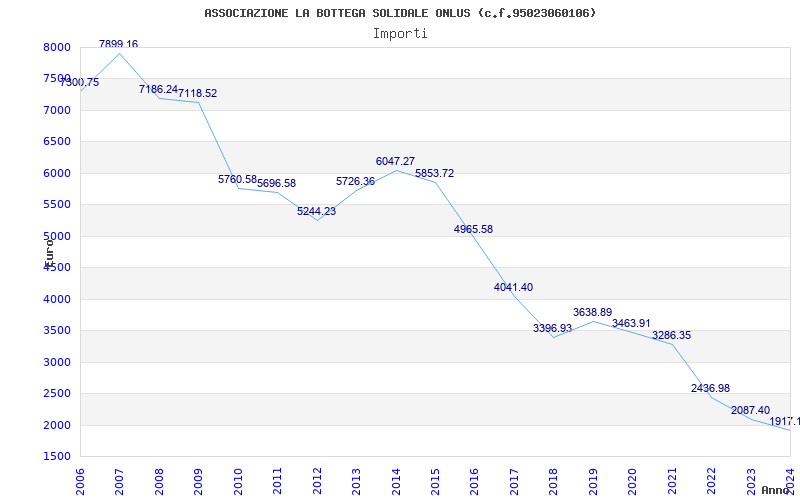The width and height of the screenshot is (800, 500).
Task: Click the 5000 y-axis tick
Action: 57,236
